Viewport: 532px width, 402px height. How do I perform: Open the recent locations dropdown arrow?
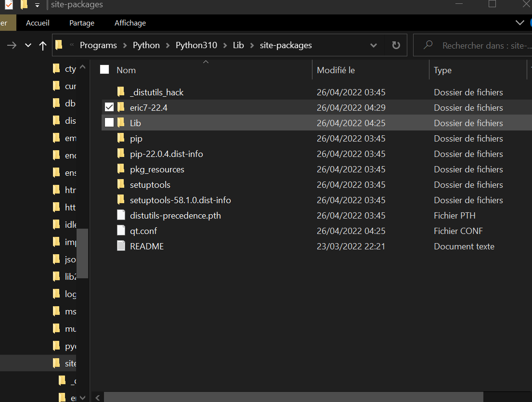click(28, 45)
